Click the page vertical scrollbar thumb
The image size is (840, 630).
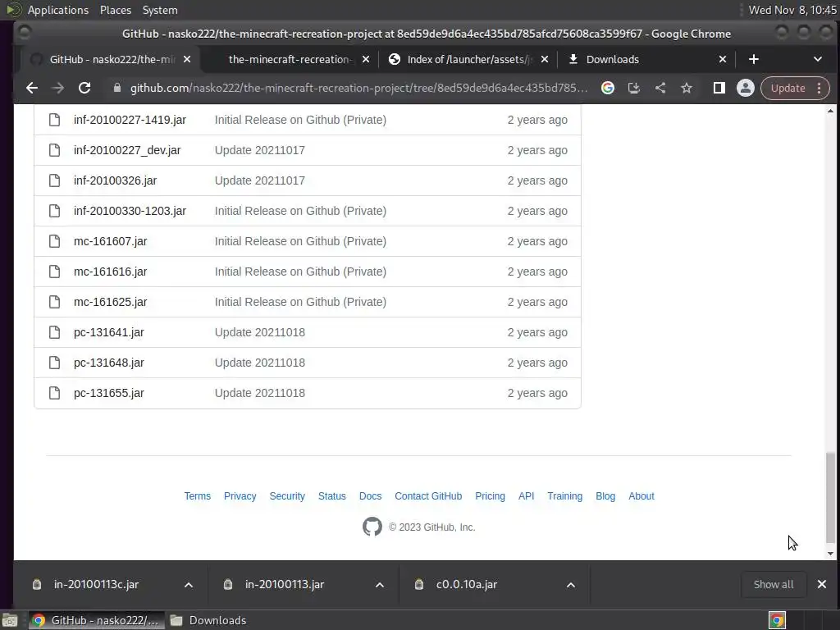830,498
